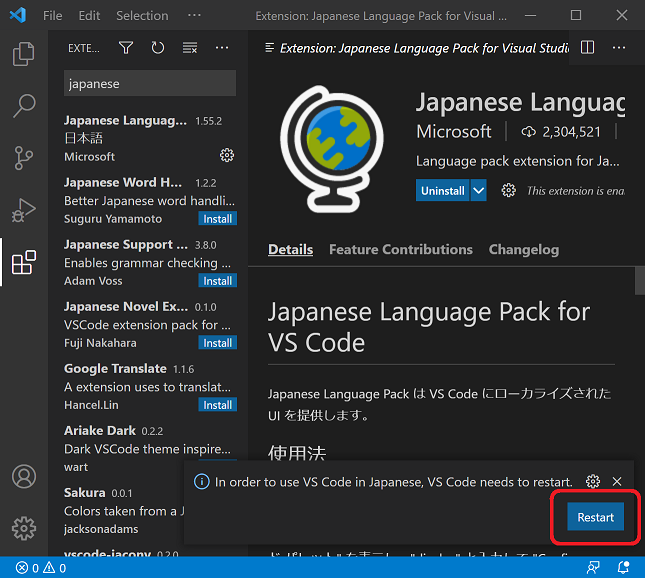
Task: Select Japanese Support list entry
Action: [149, 263]
